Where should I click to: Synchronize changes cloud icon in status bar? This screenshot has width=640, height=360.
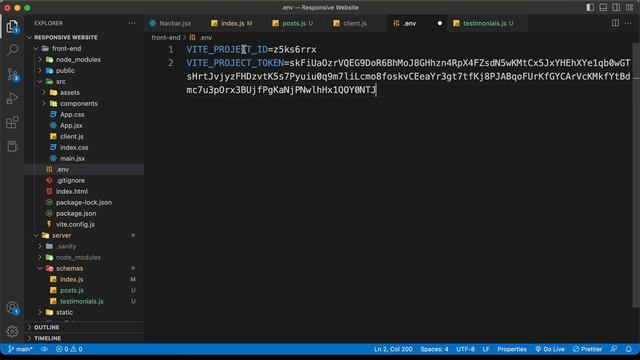[44, 349]
